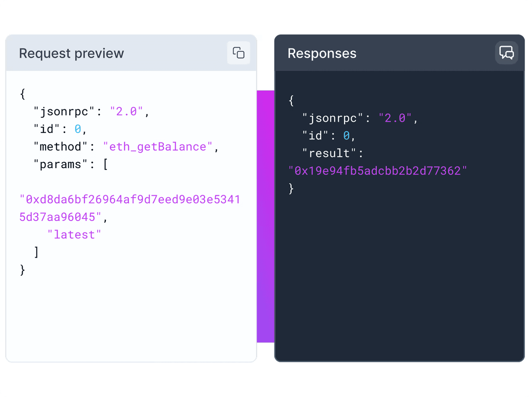Click the result hash 0x19e94fb5adcbb2b2d77362

[x=377, y=171]
